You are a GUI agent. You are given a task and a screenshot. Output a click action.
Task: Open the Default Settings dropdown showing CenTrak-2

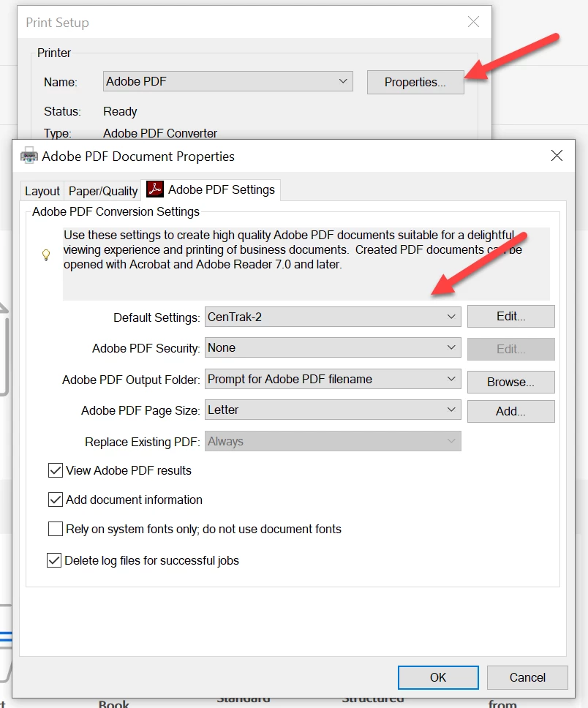[x=333, y=317]
